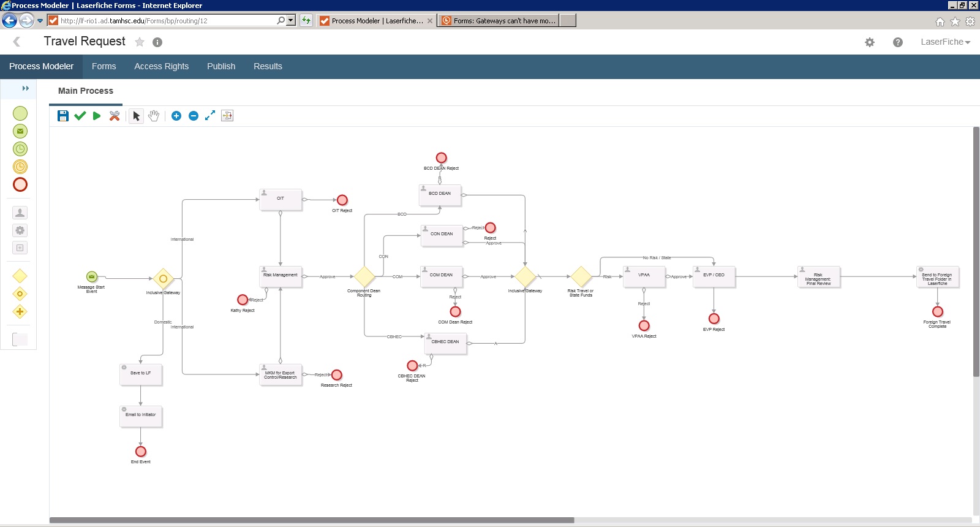
Task: Open the address bar autocomplete dropdown arrow
Action: tap(291, 20)
